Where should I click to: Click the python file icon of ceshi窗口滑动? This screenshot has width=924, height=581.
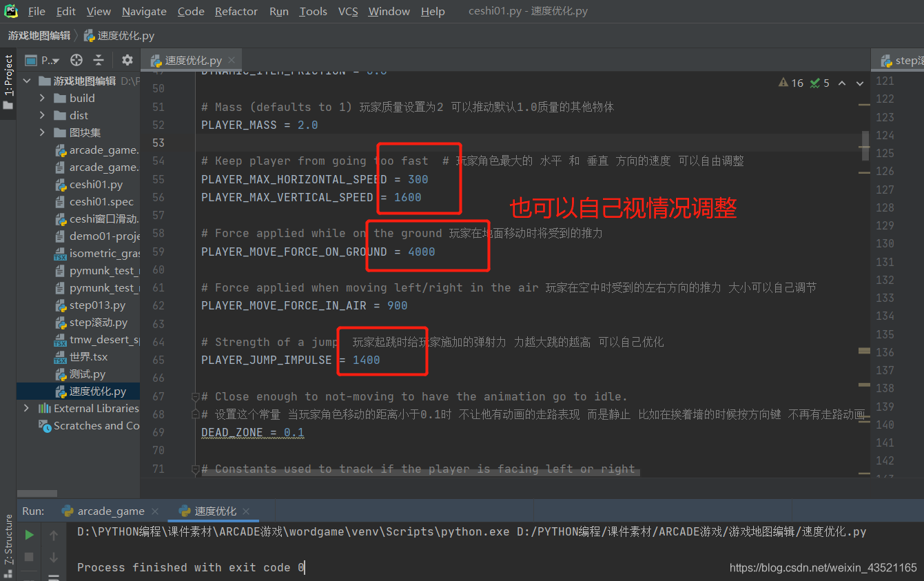[x=60, y=219]
